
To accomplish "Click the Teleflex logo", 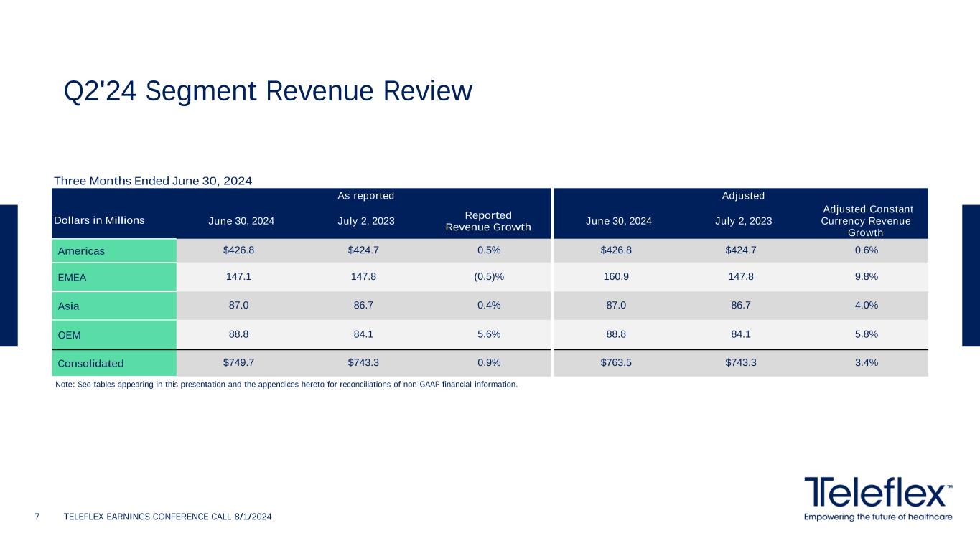I will [878, 498].
